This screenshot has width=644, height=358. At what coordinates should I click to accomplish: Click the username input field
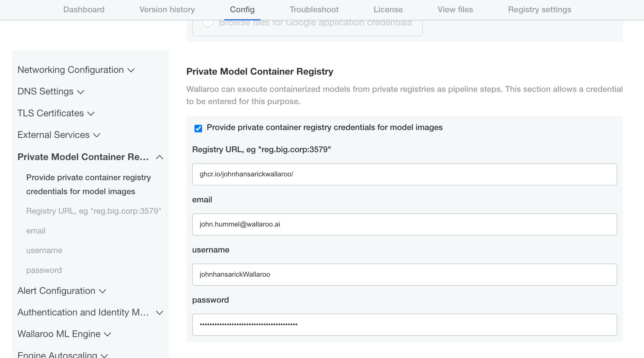[x=405, y=274]
